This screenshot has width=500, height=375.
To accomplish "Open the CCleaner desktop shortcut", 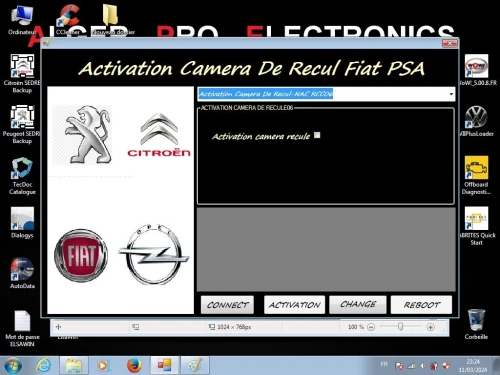I will 68,20.
